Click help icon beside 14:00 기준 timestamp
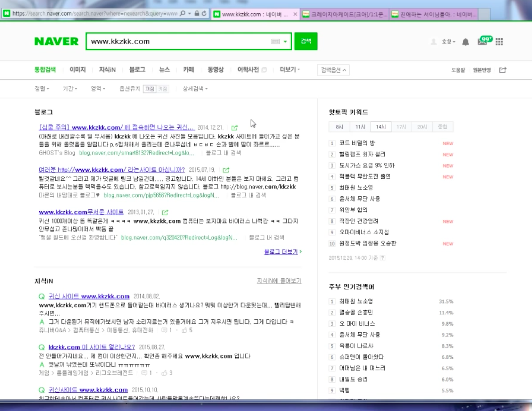Viewport: 532px width, 411px height. (x=382, y=258)
